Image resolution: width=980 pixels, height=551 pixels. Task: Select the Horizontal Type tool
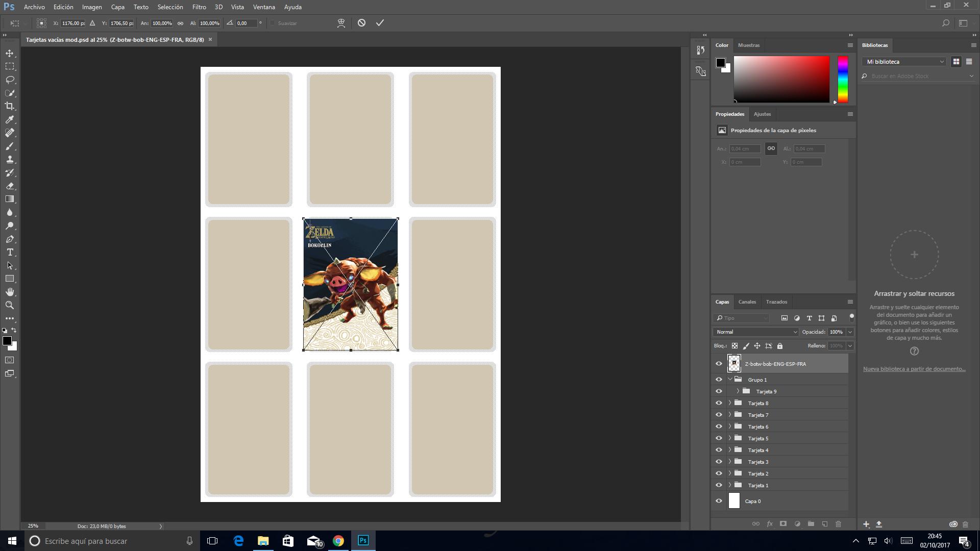pos(10,253)
